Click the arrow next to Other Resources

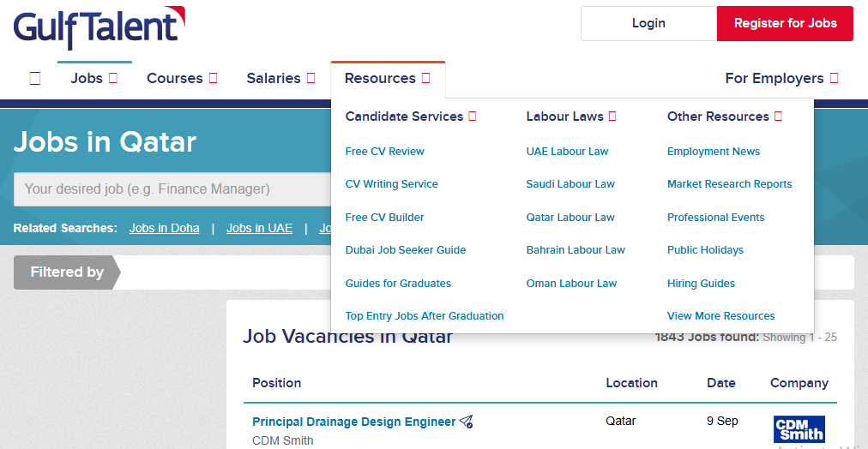tap(778, 117)
